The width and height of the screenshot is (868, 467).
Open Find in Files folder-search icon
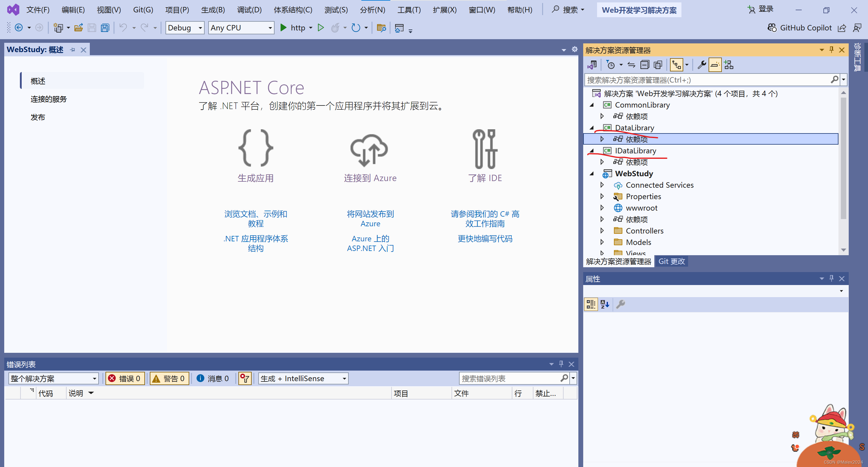coord(381,28)
